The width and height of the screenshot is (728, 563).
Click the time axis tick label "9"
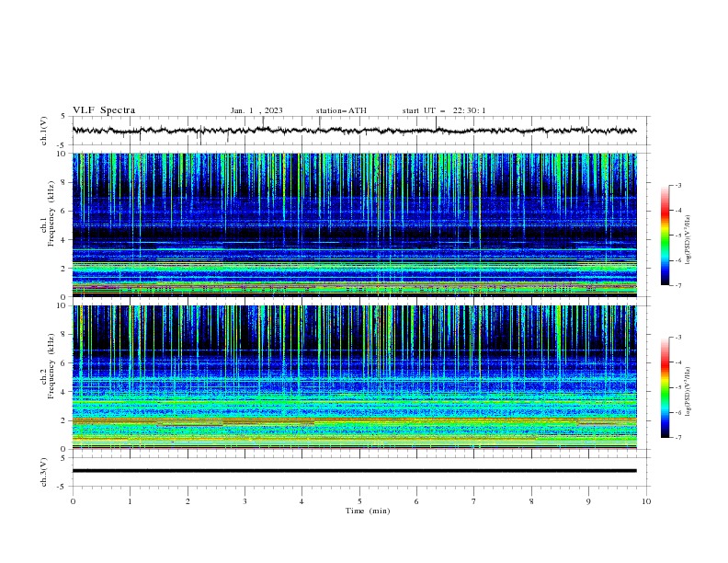(588, 501)
